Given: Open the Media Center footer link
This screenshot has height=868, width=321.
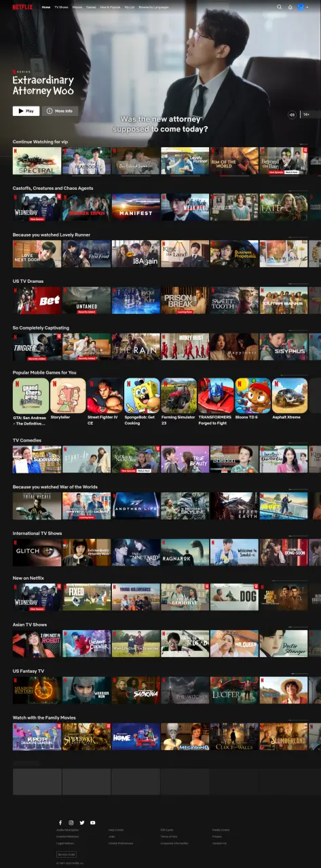Looking at the screenshot, I should [221, 829].
